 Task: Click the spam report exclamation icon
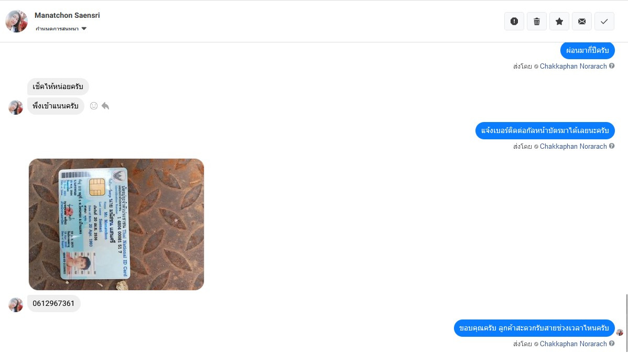click(x=514, y=21)
